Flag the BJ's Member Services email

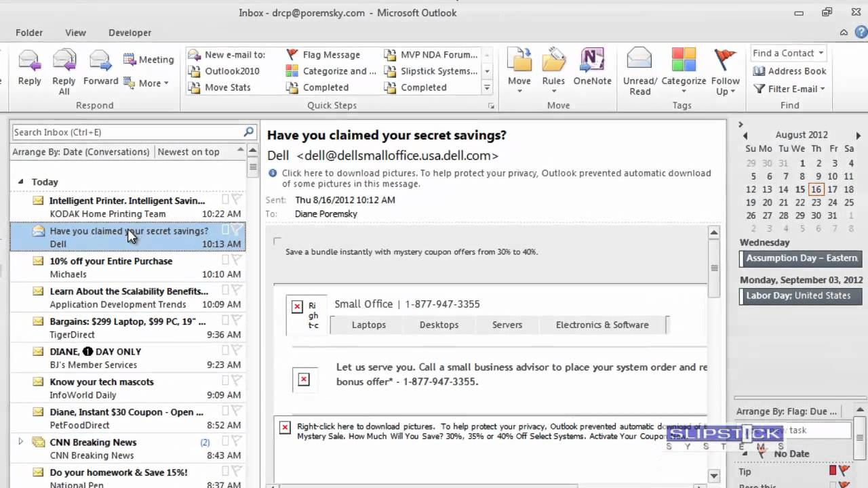pyautogui.click(x=237, y=350)
